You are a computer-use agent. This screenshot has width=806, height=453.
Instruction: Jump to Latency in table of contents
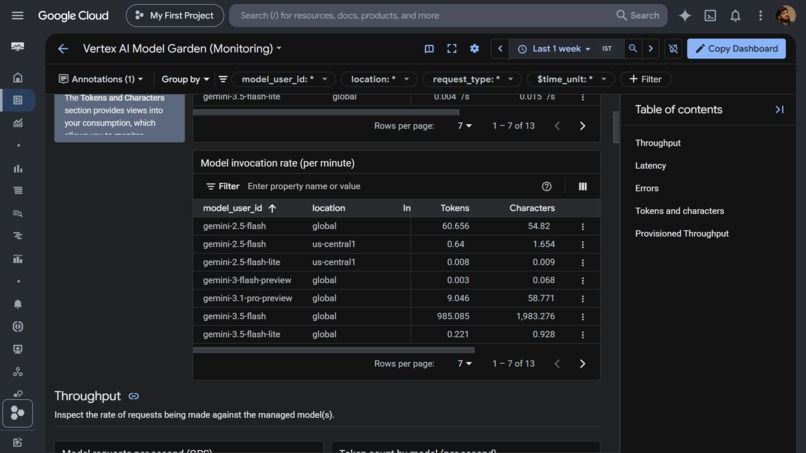(x=650, y=166)
